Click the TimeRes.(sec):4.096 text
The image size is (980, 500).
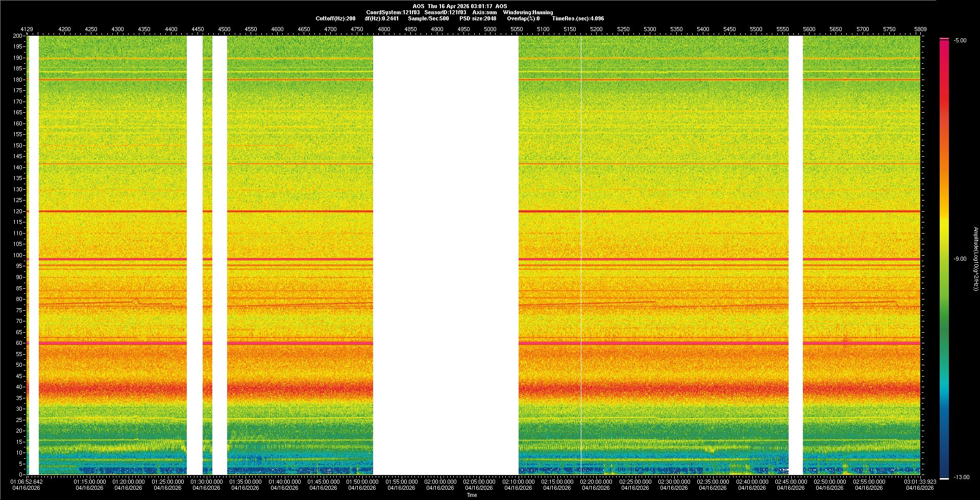(x=578, y=18)
